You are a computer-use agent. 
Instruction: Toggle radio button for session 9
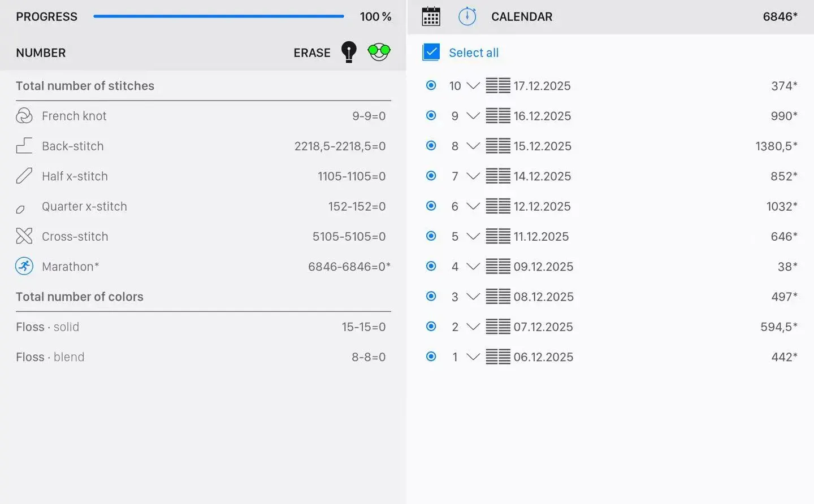tap(431, 115)
